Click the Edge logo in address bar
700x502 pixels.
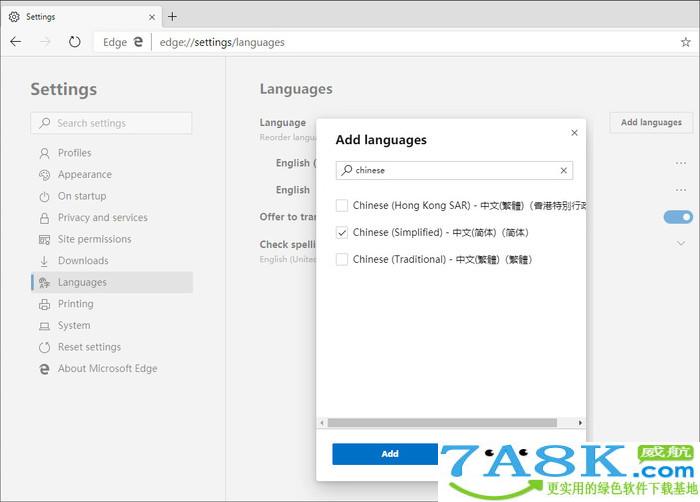pyautogui.click(x=138, y=42)
